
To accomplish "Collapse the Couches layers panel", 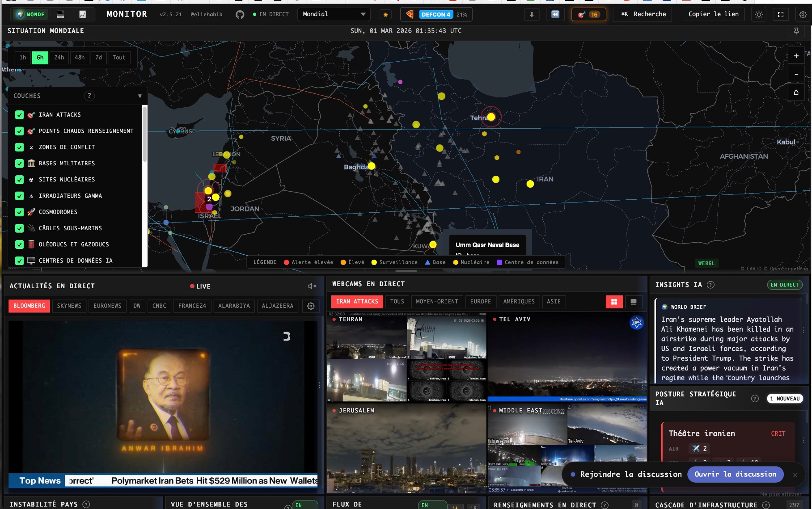I will click(x=140, y=96).
